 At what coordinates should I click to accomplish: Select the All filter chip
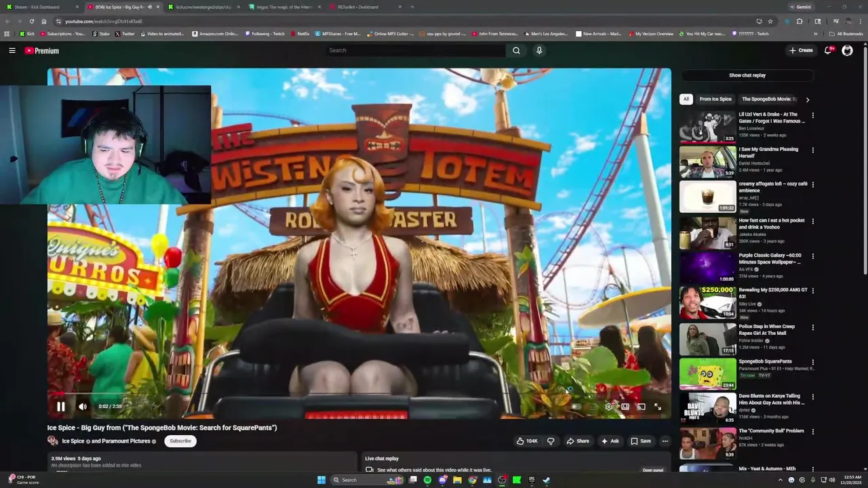[686, 99]
